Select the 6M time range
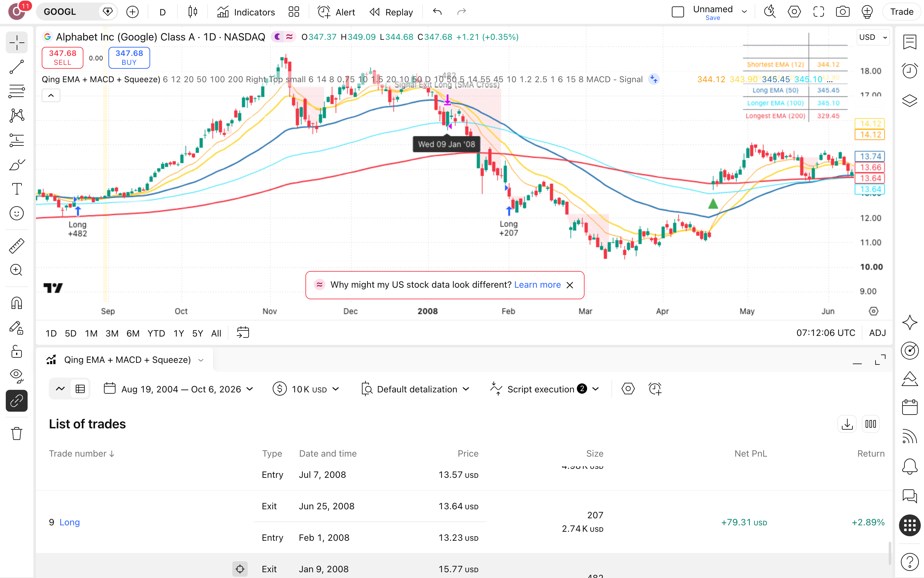Viewport: 924px width, 578px height. (x=133, y=333)
